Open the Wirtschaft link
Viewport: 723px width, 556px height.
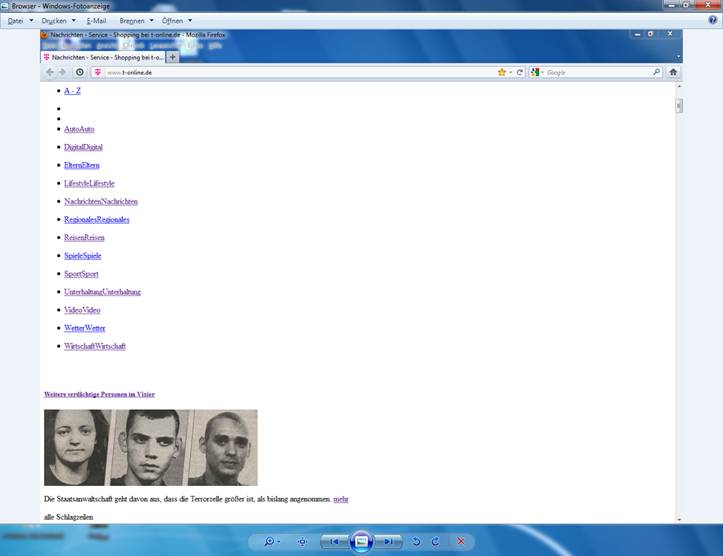pos(95,346)
